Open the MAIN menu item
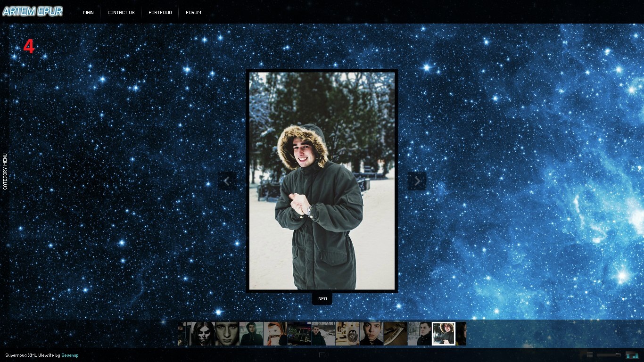 click(88, 13)
